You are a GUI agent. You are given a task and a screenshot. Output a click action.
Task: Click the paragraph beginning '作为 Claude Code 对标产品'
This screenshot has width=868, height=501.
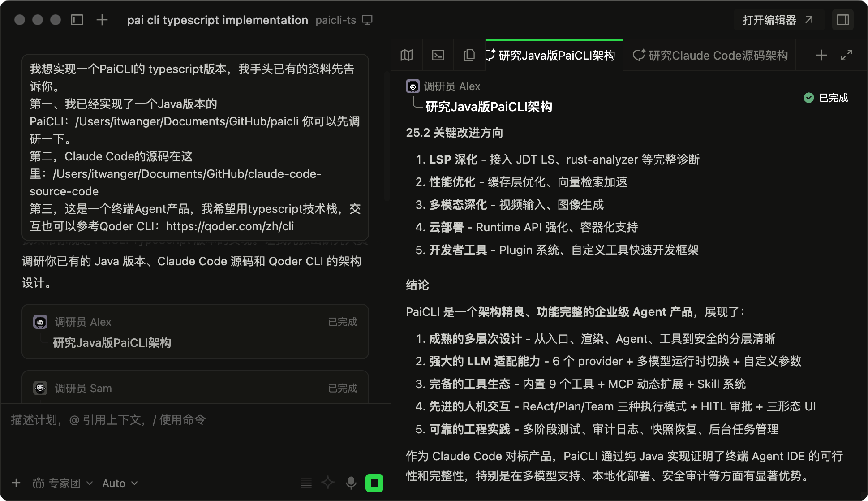click(x=624, y=466)
